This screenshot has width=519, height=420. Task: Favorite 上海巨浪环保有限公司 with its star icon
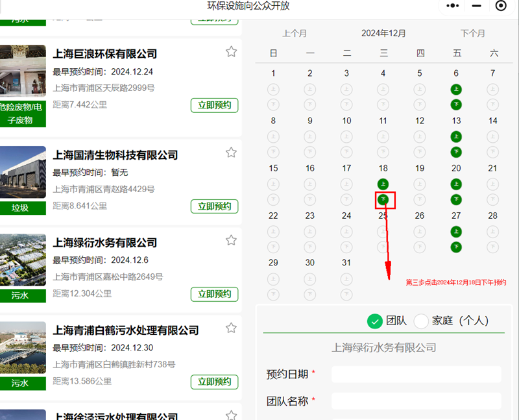(x=231, y=52)
